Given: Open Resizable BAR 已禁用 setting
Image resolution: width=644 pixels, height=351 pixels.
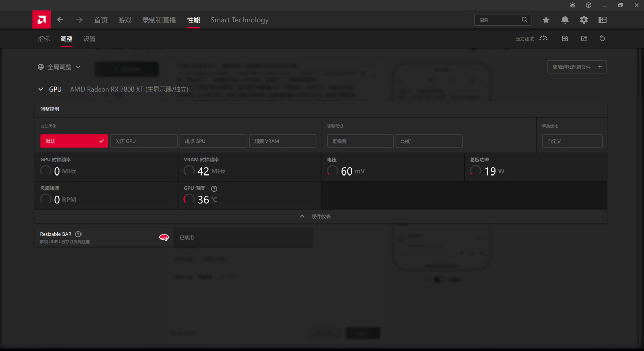Looking at the screenshot, I should pos(244,237).
